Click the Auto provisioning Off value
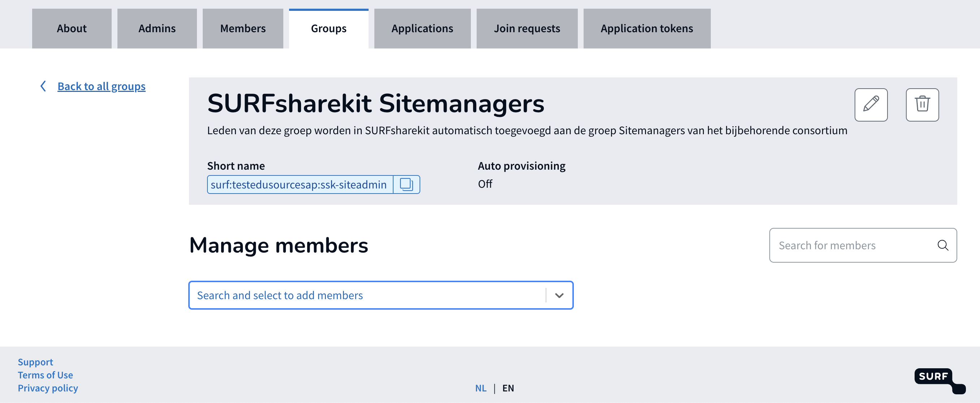Viewport: 980px width, 403px height. click(x=485, y=184)
